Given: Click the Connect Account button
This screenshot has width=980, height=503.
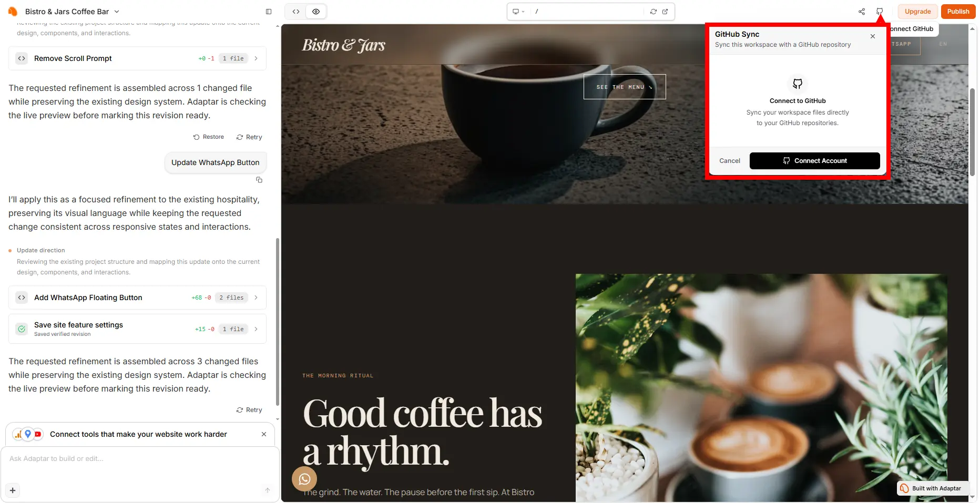Looking at the screenshot, I should [814, 161].
